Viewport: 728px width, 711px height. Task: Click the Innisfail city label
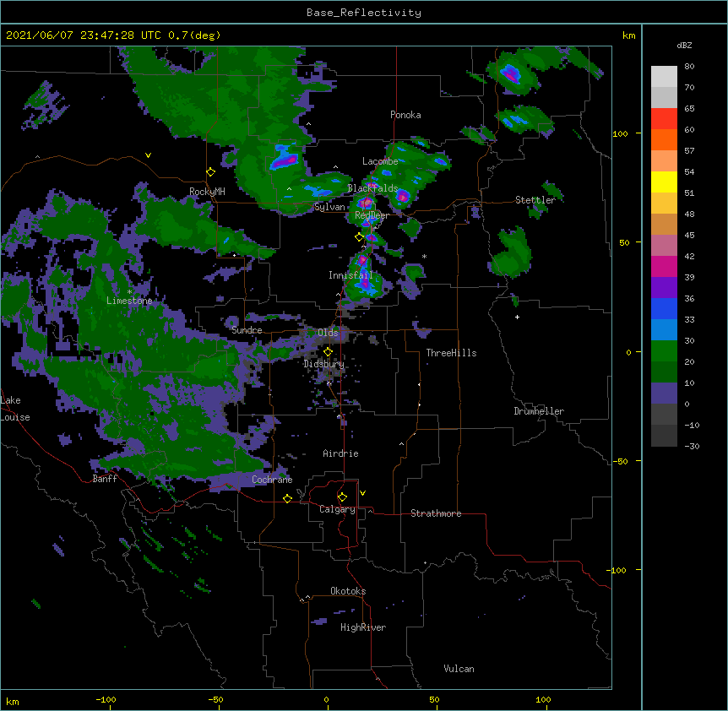pos(350,275)
